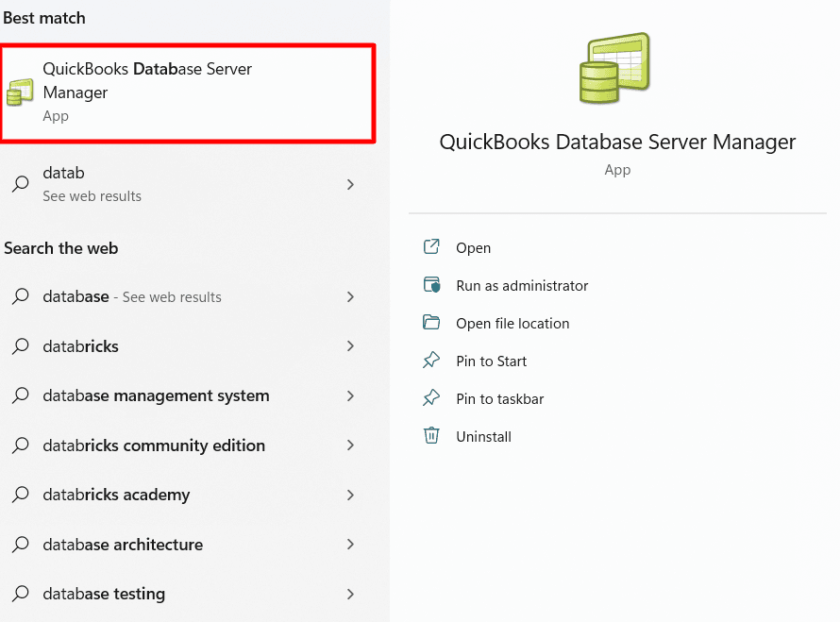Click the Pin to taskbar pin icon
The height and width of the screenshot is (622, 840).
tap(431, 398)
